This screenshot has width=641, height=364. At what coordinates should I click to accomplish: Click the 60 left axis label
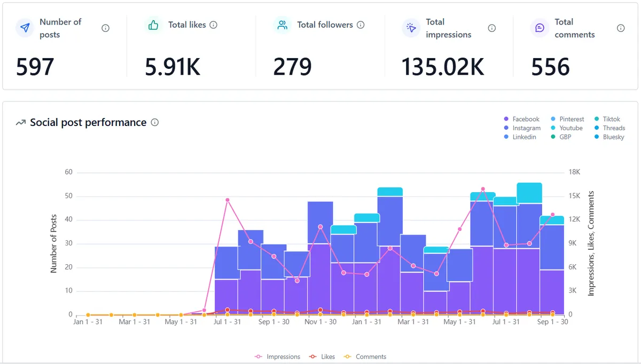(x=68, y=172)
